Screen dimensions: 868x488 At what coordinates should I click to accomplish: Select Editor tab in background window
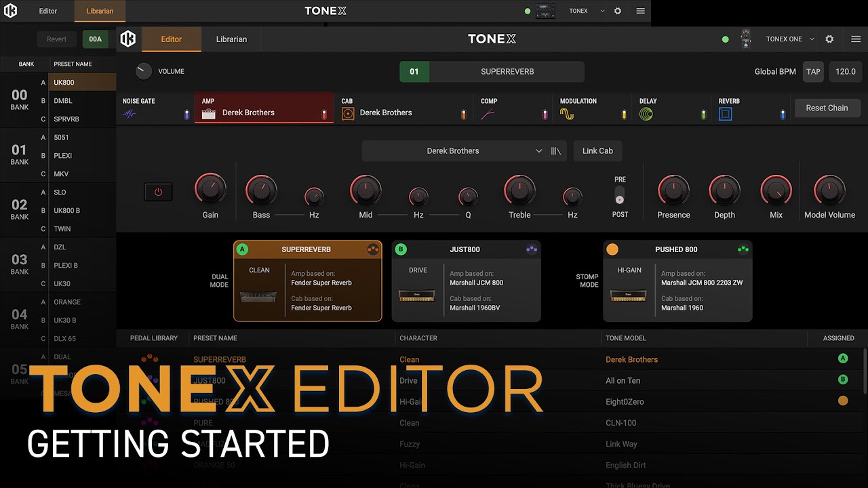(x=48, y=11)
